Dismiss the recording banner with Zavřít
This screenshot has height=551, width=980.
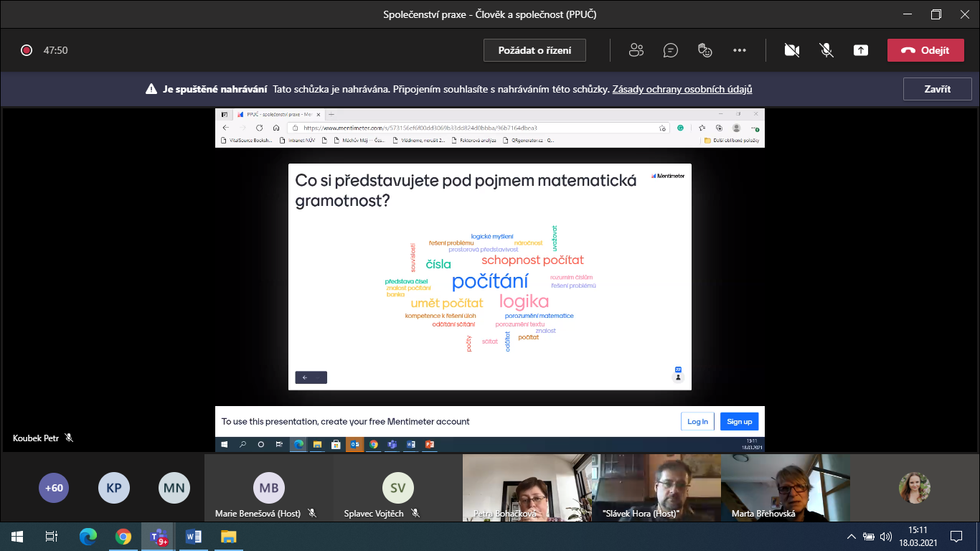pyautogui.click(x=937, y=89)
